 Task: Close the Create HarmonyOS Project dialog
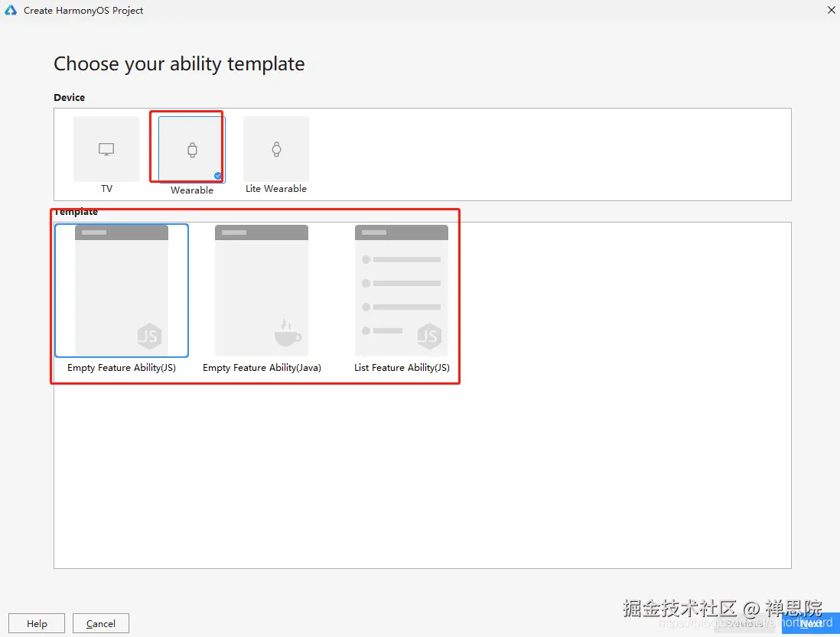point(831,10)
